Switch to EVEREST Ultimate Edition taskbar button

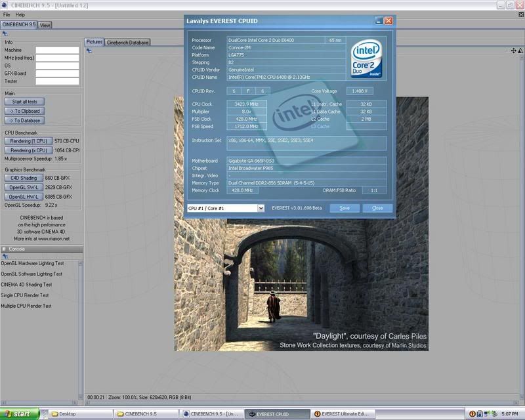point(343,414)
